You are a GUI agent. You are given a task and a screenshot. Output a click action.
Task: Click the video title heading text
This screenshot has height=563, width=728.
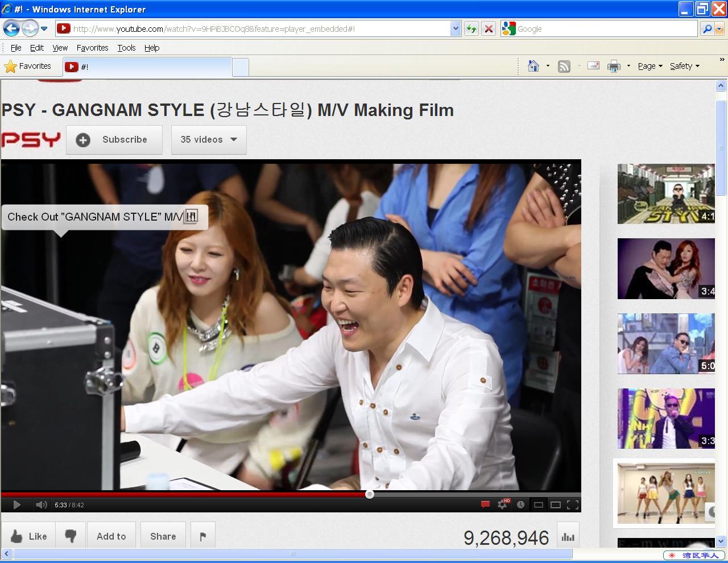click(227, 110)
